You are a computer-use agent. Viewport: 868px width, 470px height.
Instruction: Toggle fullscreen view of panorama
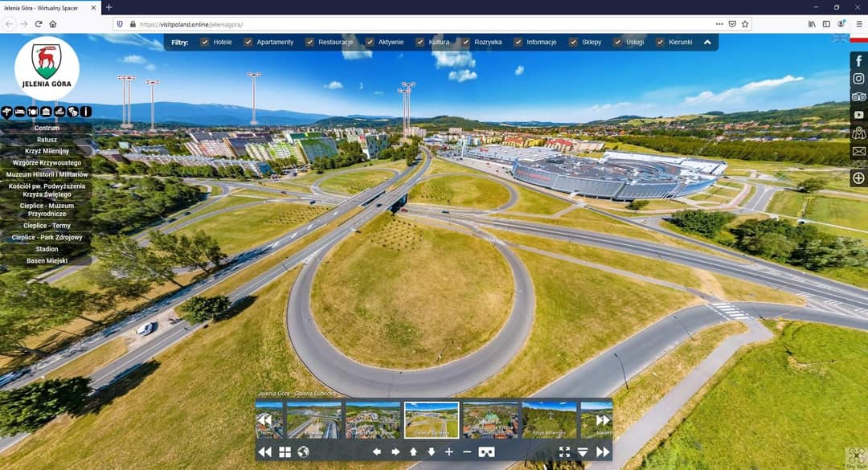(564, 452)
